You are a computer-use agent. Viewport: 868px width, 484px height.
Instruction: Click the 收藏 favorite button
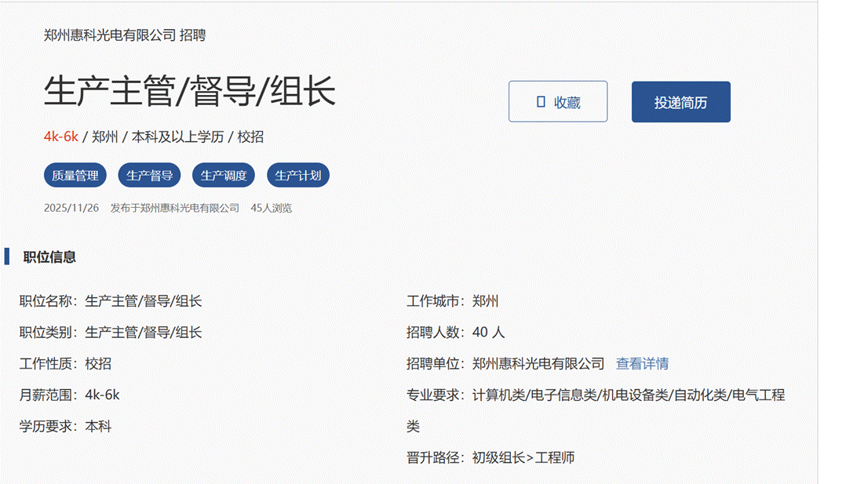pos(557,102)
